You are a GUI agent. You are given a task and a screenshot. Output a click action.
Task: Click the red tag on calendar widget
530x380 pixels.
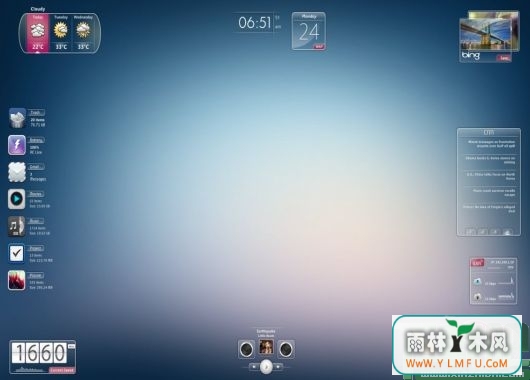pos(319,47)
